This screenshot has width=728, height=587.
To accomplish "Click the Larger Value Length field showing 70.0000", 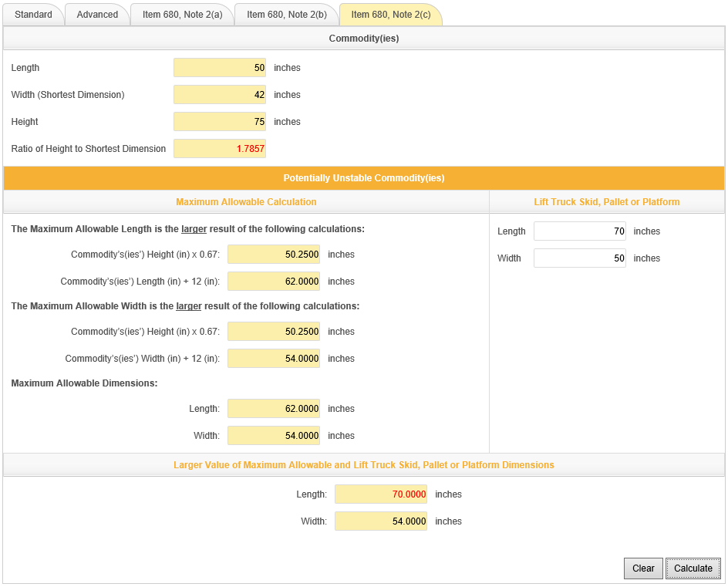I will tap(381, 494).
